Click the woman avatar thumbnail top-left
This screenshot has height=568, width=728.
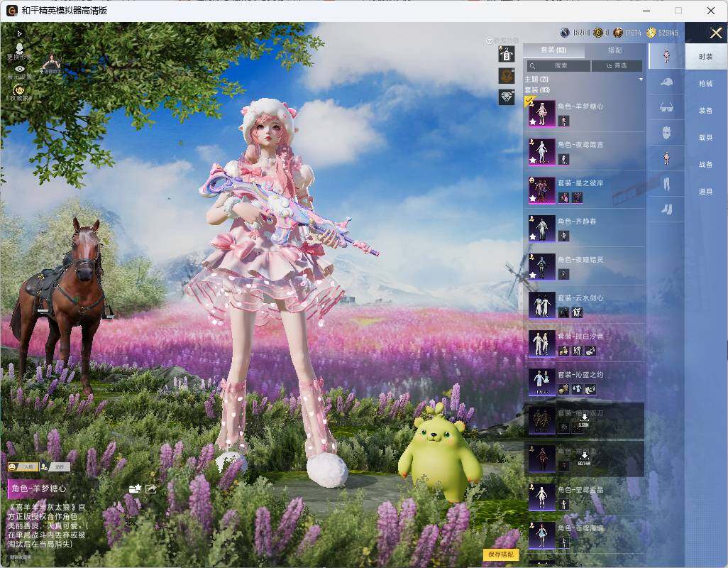[52, 64]
